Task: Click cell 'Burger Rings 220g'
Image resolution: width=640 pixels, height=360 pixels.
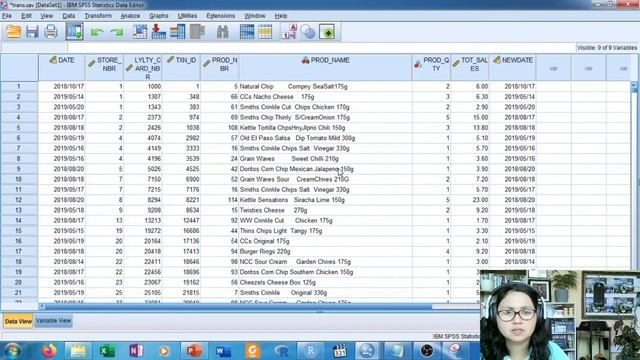Action: click(325, 251)
